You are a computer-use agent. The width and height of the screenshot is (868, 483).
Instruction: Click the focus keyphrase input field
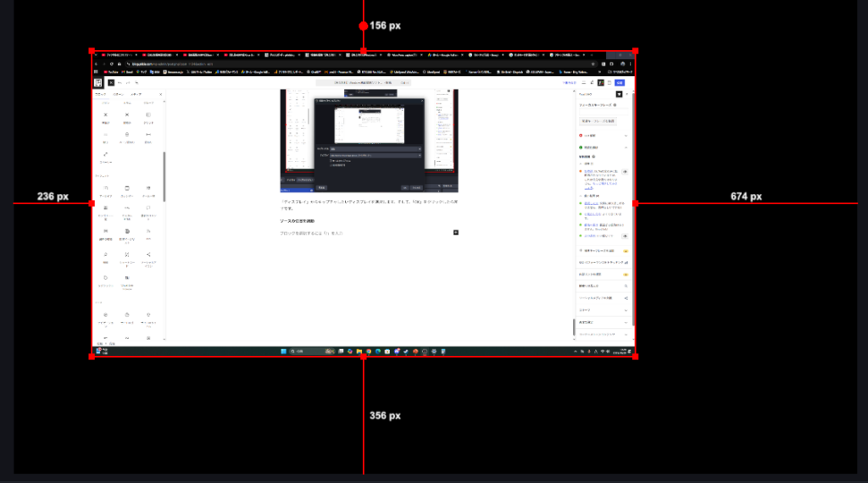pos(603,113)
